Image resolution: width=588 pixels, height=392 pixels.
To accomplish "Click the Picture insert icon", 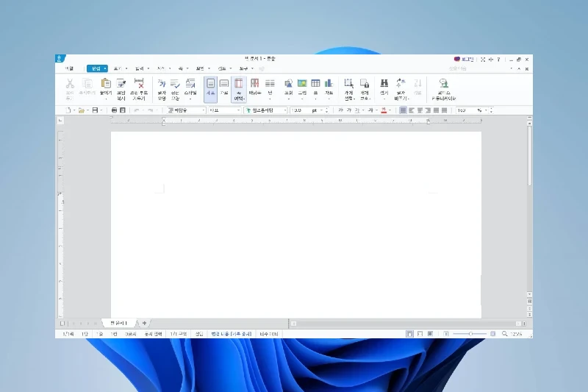I will [301, 84].
